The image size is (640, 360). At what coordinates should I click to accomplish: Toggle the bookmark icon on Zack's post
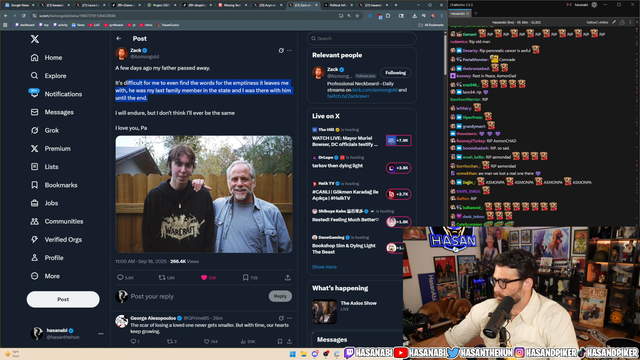245,278
